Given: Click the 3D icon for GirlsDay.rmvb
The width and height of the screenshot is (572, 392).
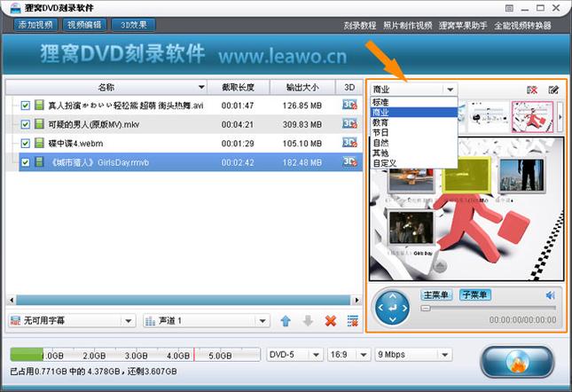Looking at the screenshot, I should tap(349, 162).
